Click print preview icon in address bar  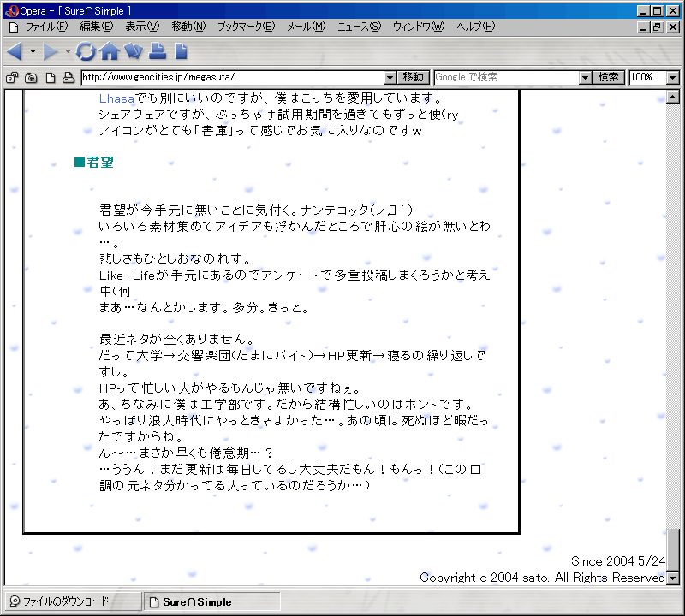[68, 78]
